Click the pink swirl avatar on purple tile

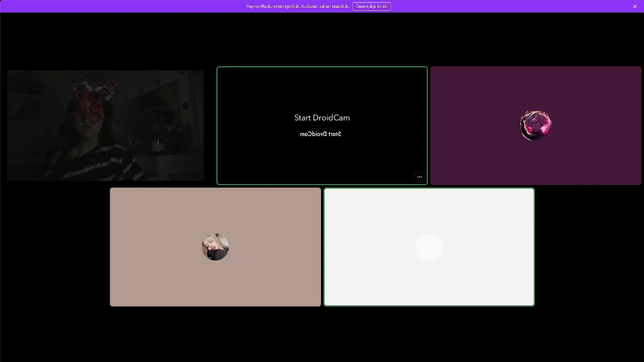pos(536,125)
